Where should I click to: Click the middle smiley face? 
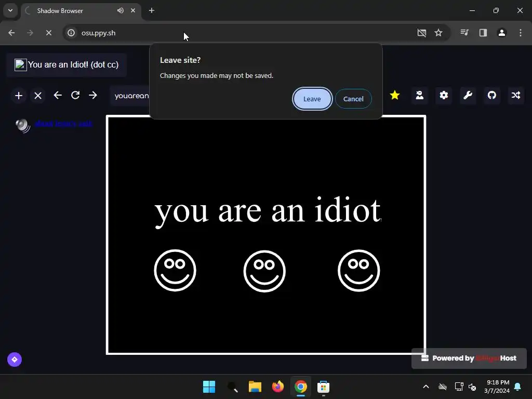[x=264, y=271]
